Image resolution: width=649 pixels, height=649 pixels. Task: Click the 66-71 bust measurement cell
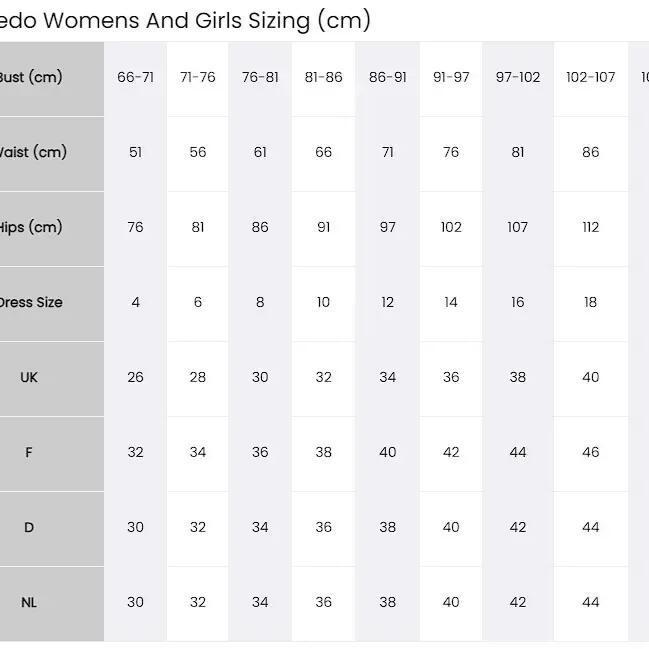tap(135, 79)
